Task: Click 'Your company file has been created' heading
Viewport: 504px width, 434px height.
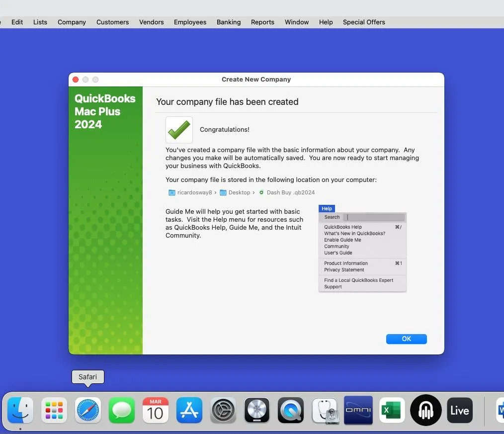Action: pos(227,102)
